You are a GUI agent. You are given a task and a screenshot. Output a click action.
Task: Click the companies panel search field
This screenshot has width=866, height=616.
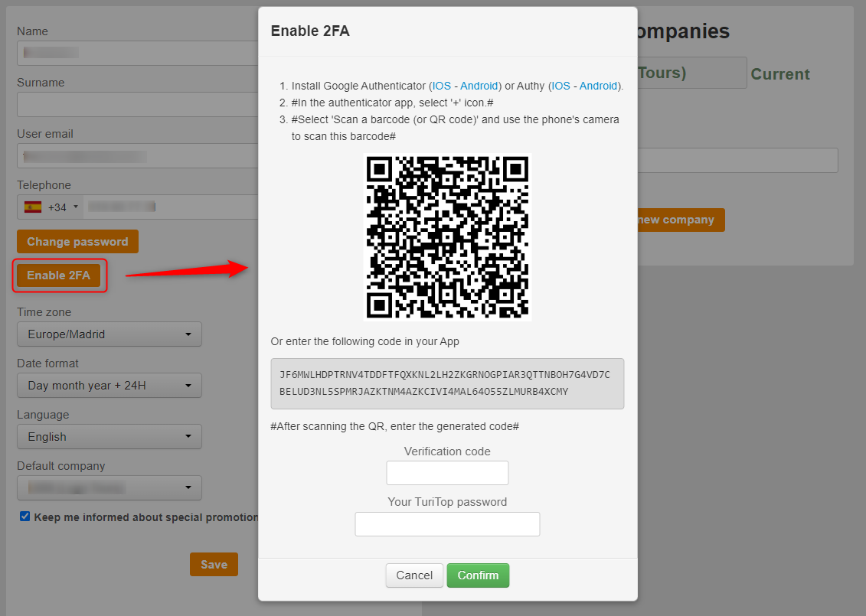[x=738, y=160]
